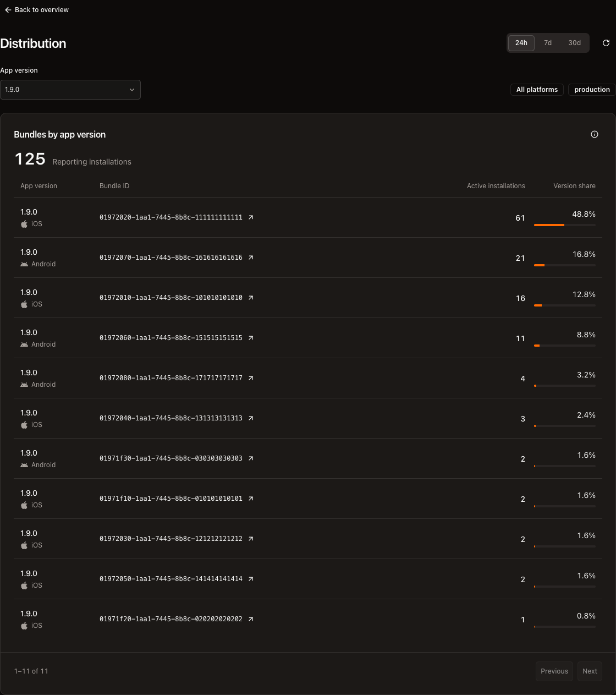The height and width of the screenshot is (695, 616).
Task: Click bundle ID 01972040-1aa1-7445-8b8c-131313131313
Action: [x=171, y=418]
